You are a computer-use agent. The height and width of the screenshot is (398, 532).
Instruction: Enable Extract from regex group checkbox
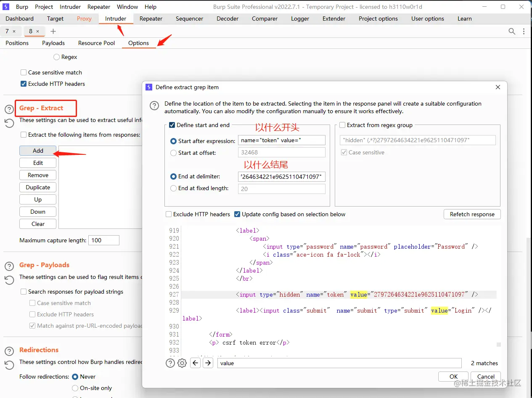click(x=342, y=125)
